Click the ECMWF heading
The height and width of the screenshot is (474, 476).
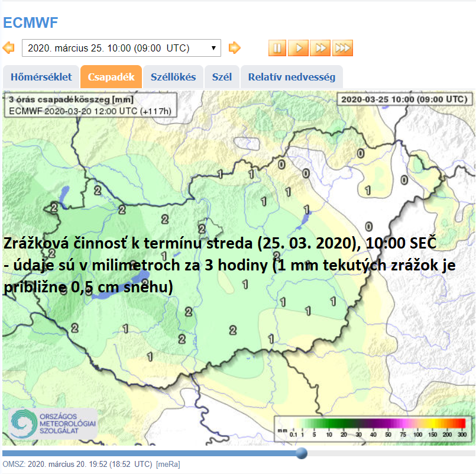pos(30,22)
